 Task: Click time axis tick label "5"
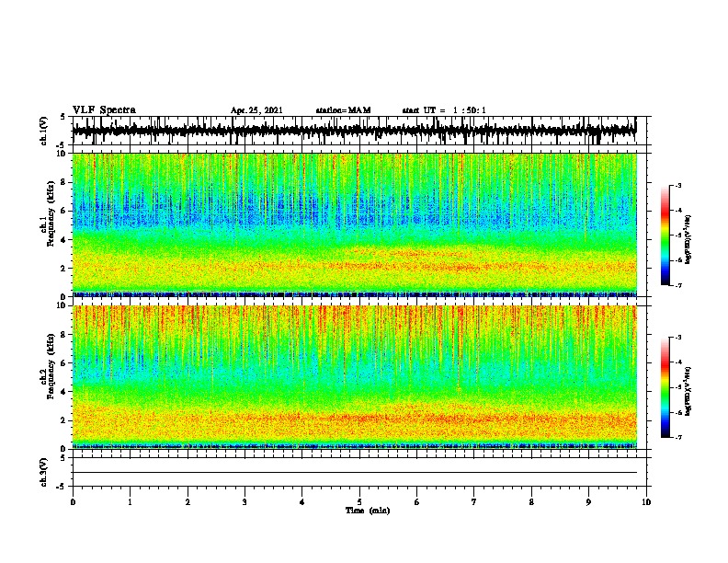[x=359, y=502]
